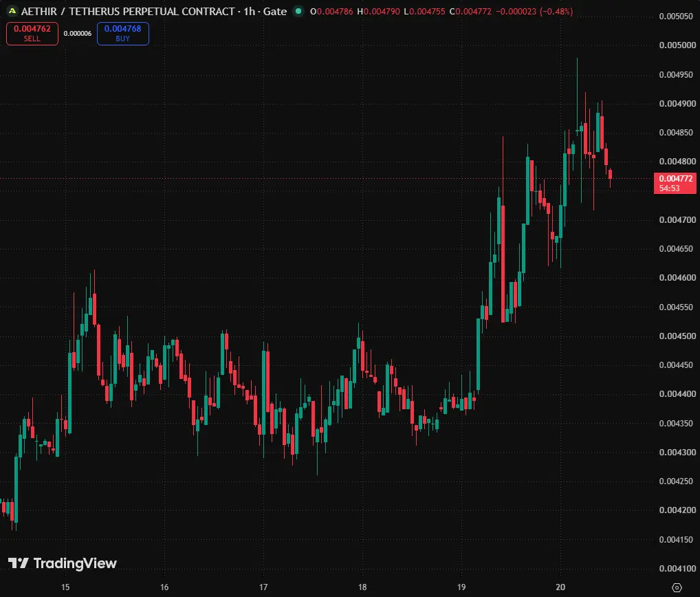Click date label 19 on time axis
700x597 pixels.
pos(461,587)
